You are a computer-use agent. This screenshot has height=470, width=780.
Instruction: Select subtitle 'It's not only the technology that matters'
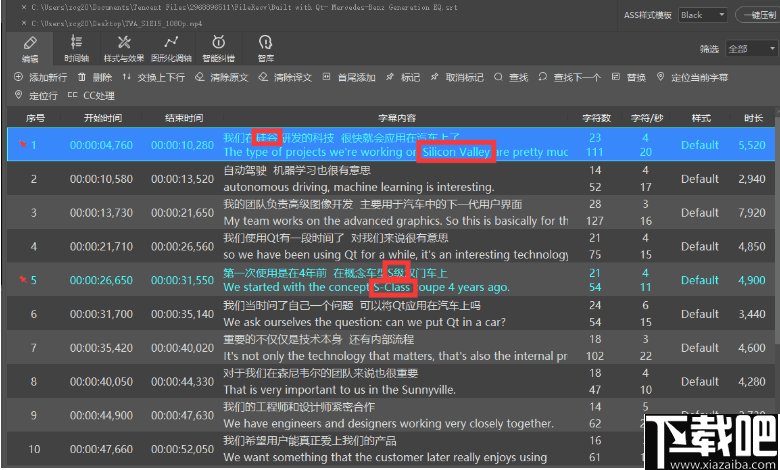(395, 356)
